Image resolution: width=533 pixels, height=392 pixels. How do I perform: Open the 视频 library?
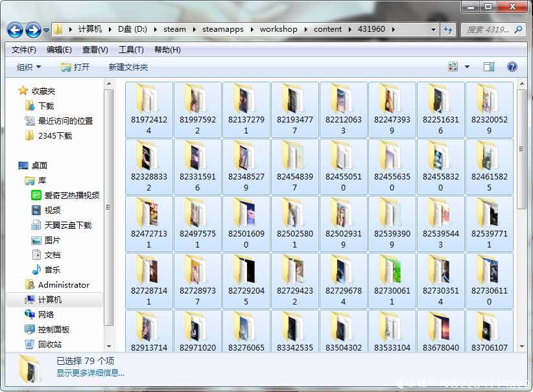pyautogui.click(x=53, y=211)
